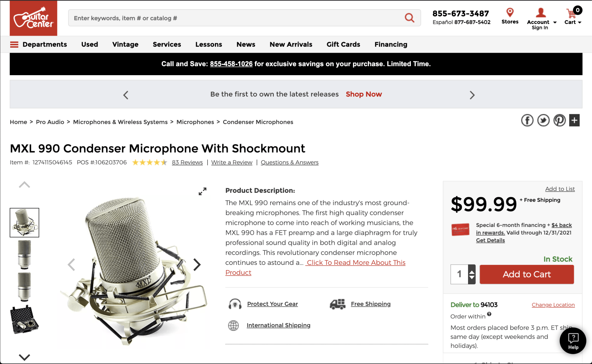The height and width of the screenshot is (364, 592).
Task: Click the Order within question mark icon
Action: pyautogui.click(x=489, y=314)
